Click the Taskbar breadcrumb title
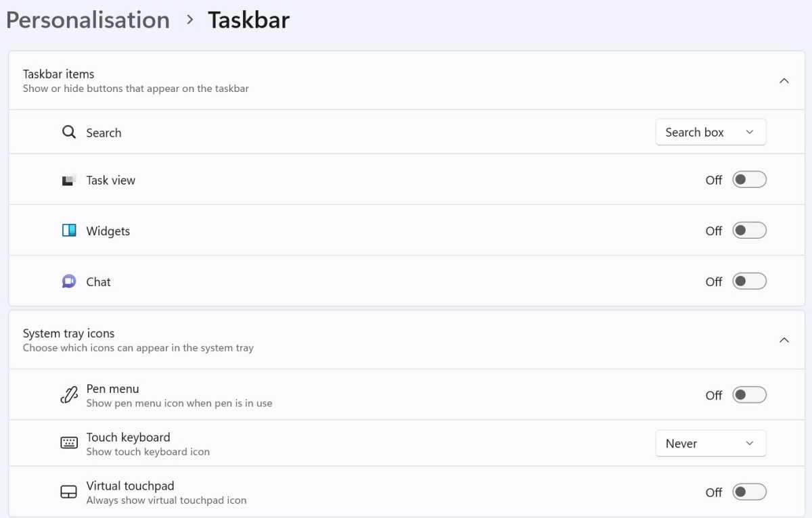This screenshot has width=812, height=518. tap(248, 20)
